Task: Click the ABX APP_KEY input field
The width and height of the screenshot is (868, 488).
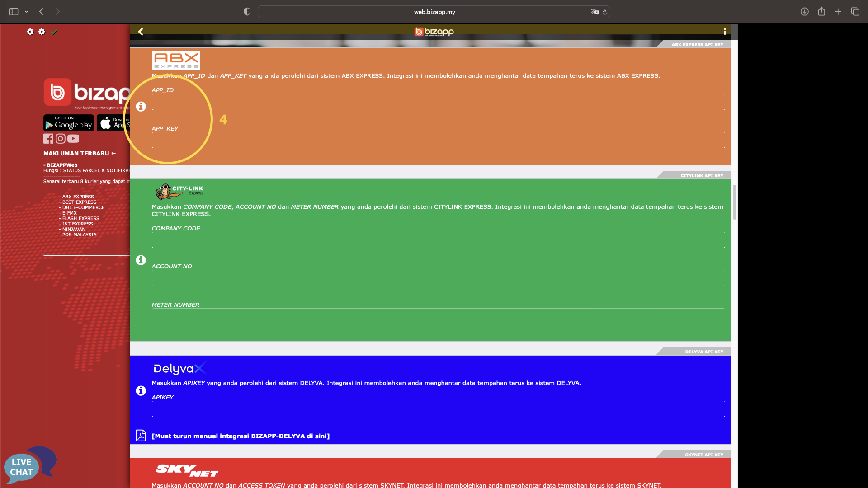Action: coord(438,140)
